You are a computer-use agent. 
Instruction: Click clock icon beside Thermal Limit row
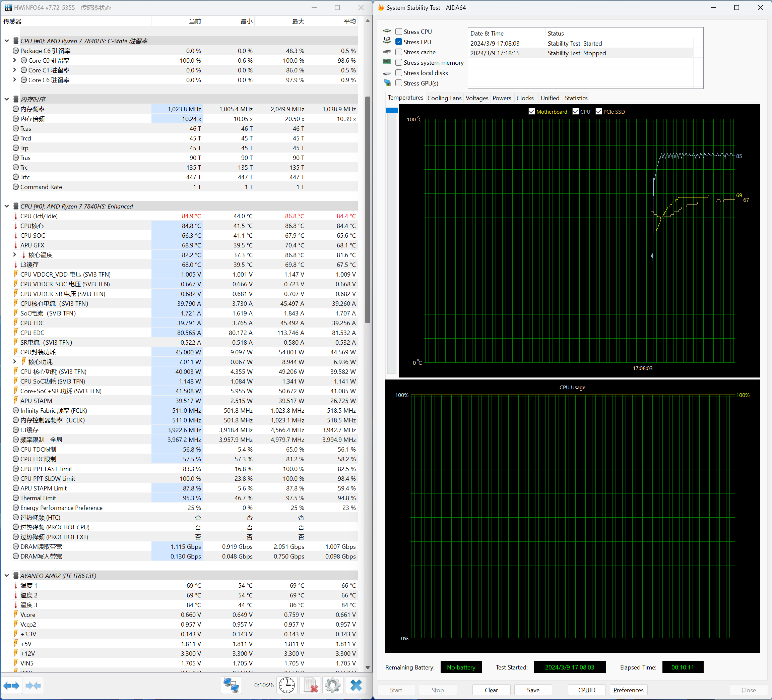pos(16,498)
